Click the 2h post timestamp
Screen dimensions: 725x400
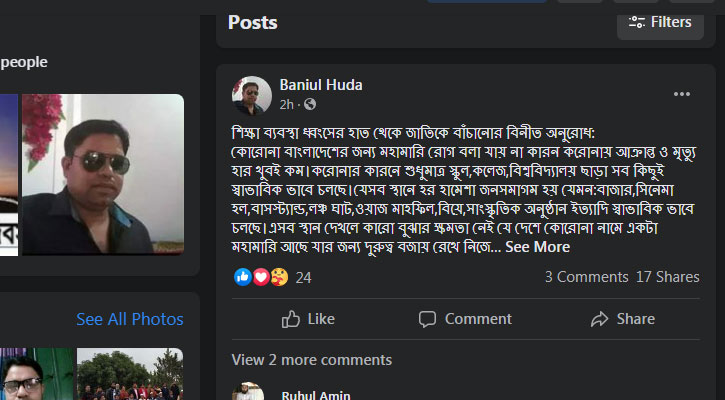287,104
